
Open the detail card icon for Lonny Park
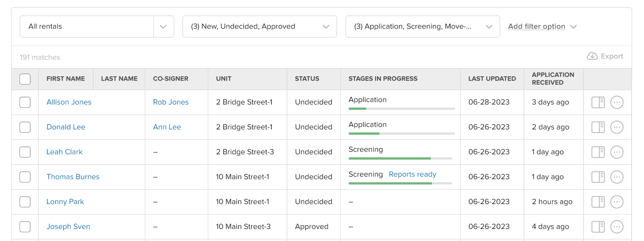598,202
